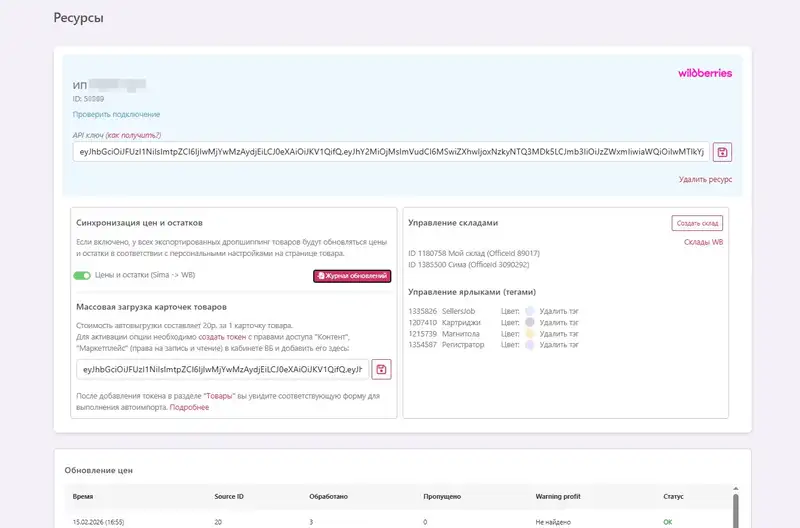Open the Подробнее link
This screenshot has width=800, height=528.
coord(189,407)
